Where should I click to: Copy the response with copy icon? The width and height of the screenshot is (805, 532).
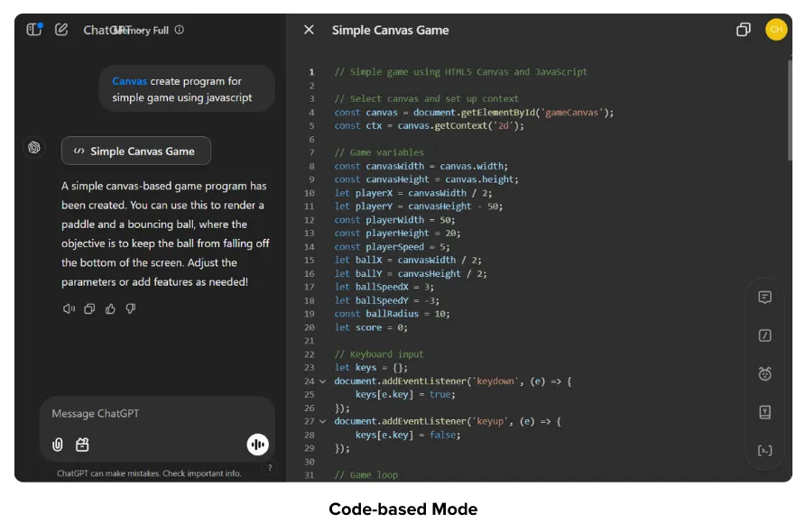[x=89, y=309]
